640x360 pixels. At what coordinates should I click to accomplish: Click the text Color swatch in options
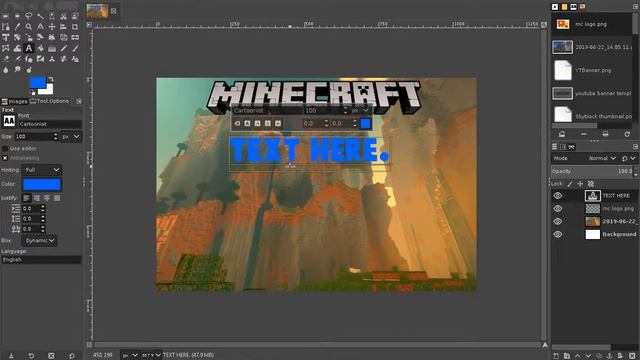(42, 184)
